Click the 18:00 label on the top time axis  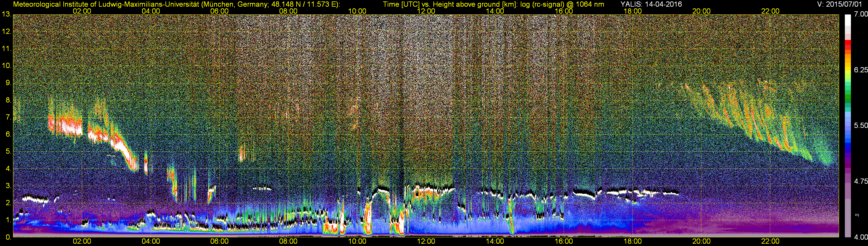(632, 11)
